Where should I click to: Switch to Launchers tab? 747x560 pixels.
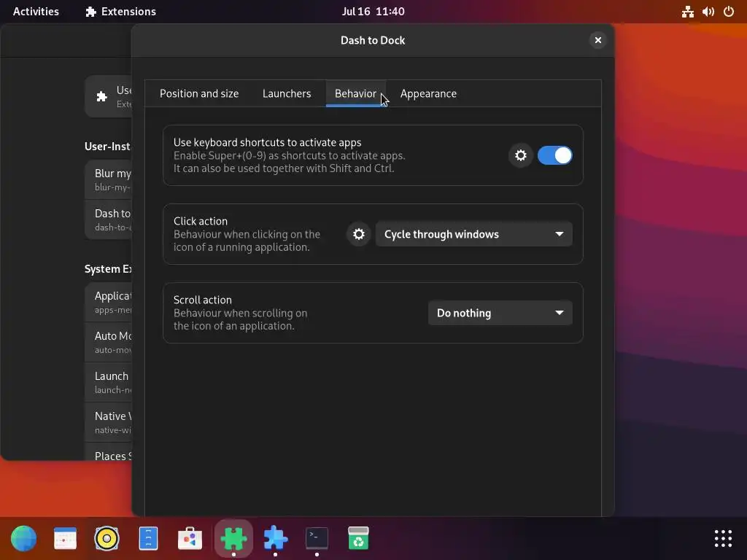pyautogui.click(x=287, y=94)
